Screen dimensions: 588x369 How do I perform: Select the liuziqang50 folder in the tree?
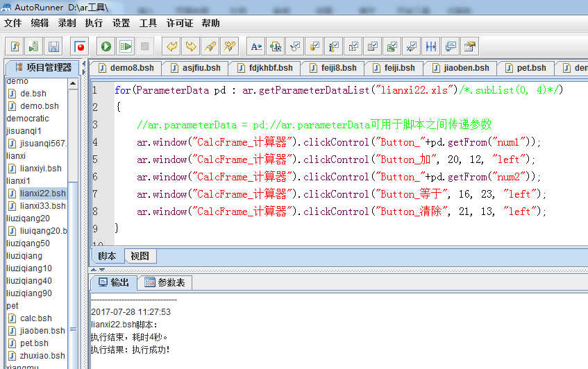tap(28, 243)
